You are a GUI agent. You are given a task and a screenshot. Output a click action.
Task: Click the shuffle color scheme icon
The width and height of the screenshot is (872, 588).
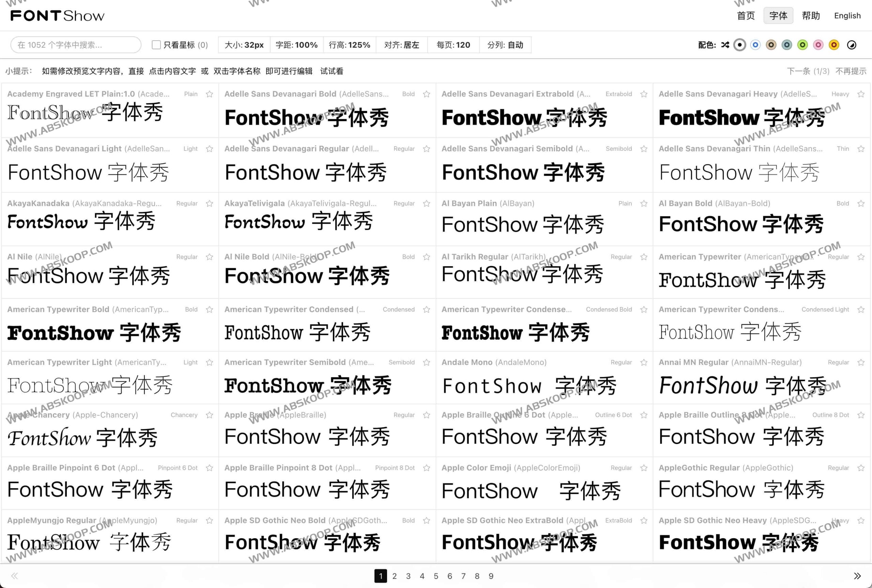click(725, 45)
